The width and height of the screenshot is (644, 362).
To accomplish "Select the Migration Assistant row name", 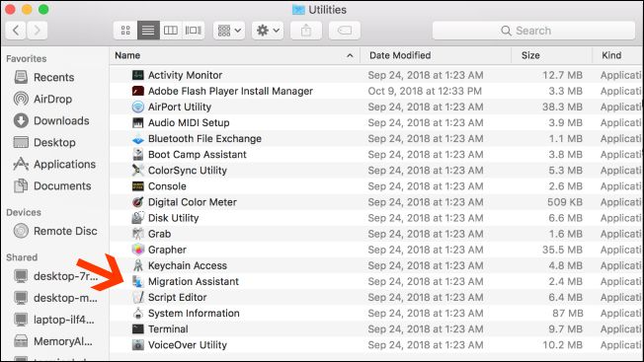I will coord(193,282).
